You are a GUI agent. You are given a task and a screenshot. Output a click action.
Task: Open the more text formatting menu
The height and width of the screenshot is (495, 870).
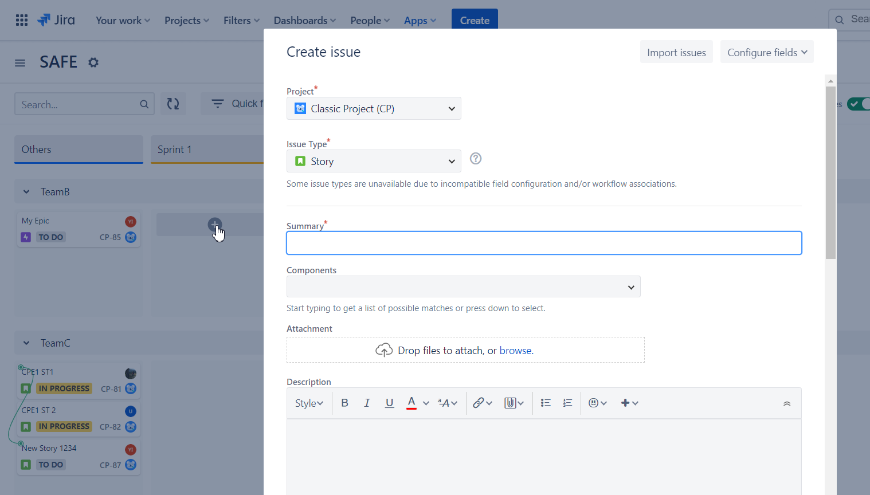(x=447, y=403)
